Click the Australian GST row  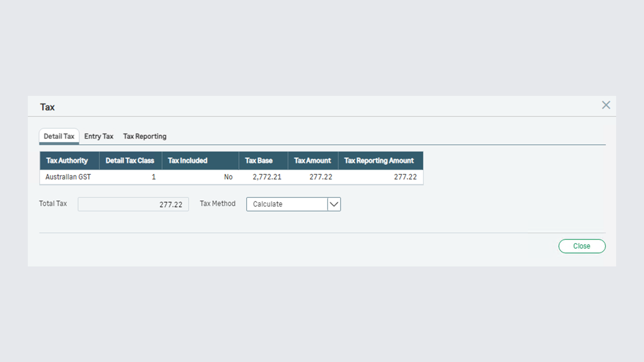[68, 177]
